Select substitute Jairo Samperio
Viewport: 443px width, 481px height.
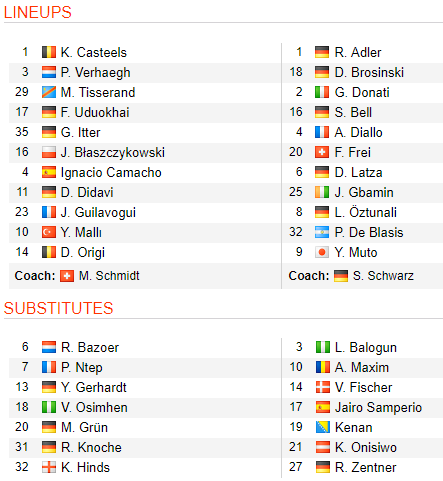tap(378, 408)
